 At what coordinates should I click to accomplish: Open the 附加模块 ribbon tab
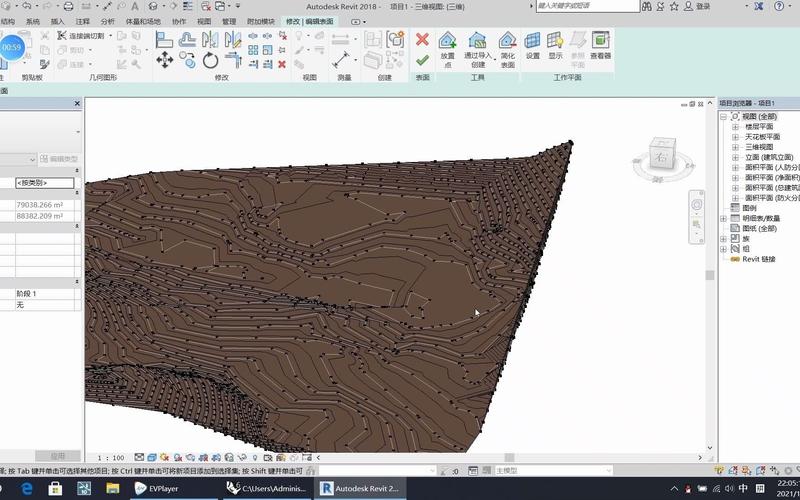(x=261, y=21)
